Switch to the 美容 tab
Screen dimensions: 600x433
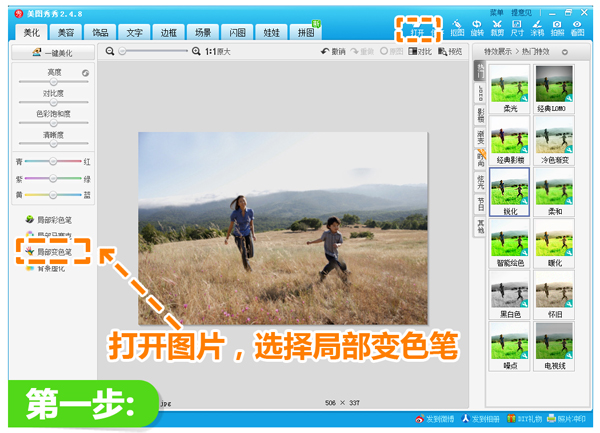click(66, 33)
